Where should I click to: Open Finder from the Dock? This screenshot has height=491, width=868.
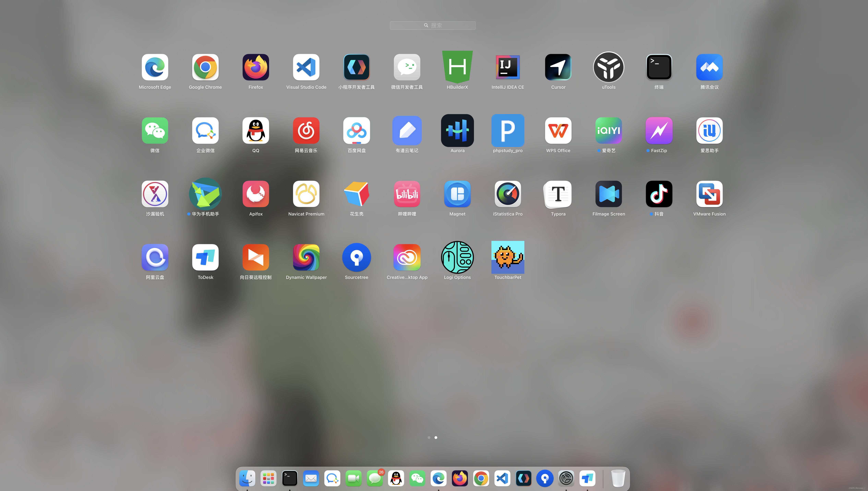click(x=247, y=478)
